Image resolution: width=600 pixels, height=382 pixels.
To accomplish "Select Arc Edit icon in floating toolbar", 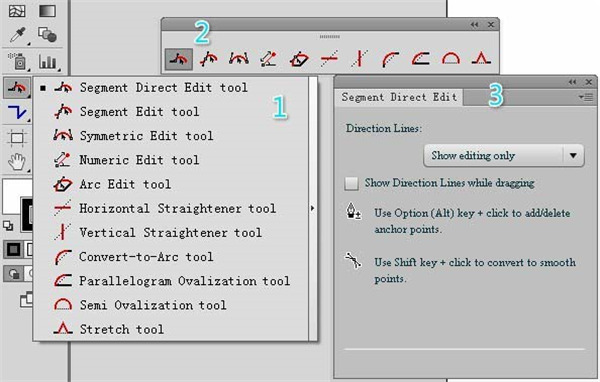I will tap(299, 59).
